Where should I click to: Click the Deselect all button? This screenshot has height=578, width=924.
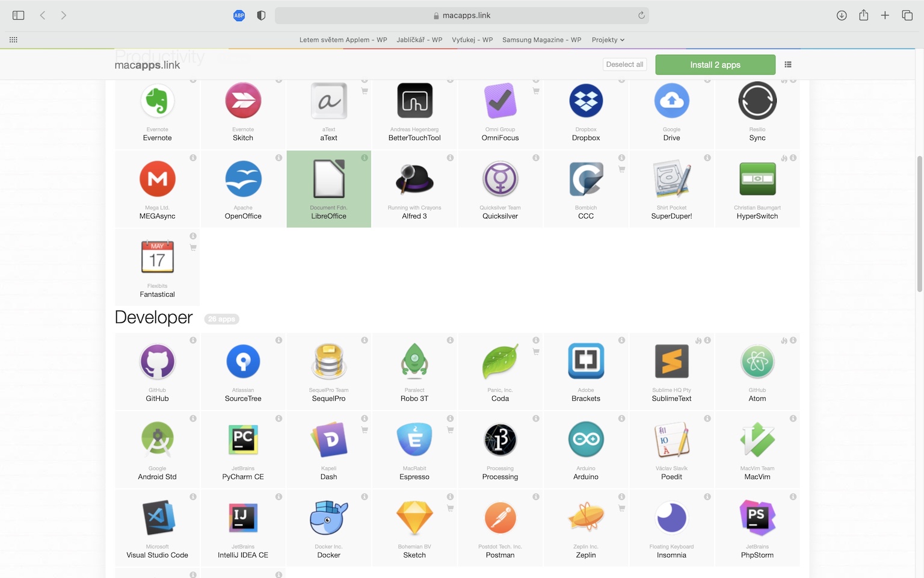[x=624, y=64]
